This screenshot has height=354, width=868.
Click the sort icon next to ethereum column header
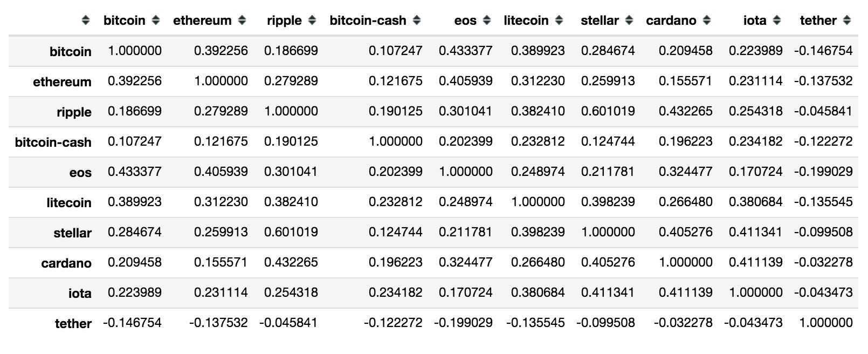[242, 21]
